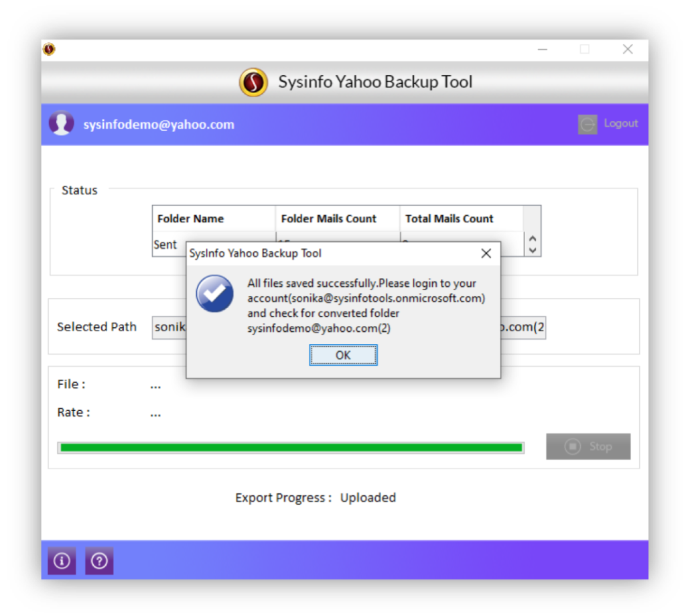Click the sonika@sysinfotools.onmicrosoft.com account text
Viewport: 686px width, 616px height.
pos(386,298)
